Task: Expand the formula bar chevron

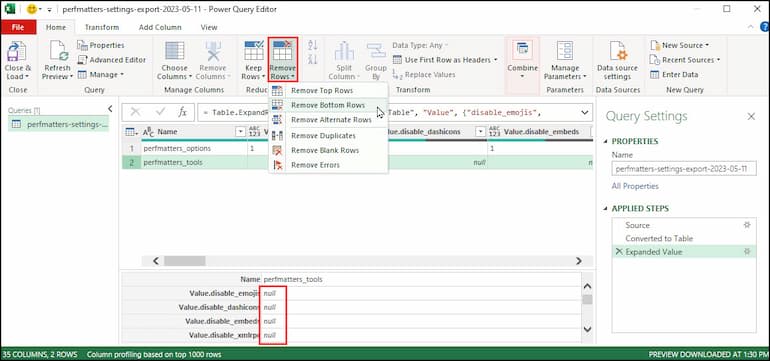Action: pyautogui.click(x=584, y=112)
